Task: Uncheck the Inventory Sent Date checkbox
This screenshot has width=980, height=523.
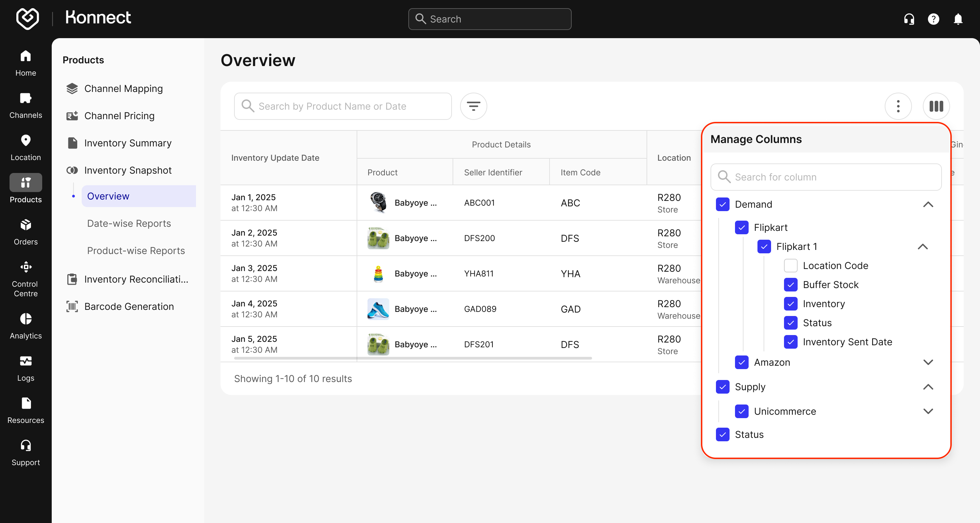Action: pyautogui.click(x=790, y=342)
